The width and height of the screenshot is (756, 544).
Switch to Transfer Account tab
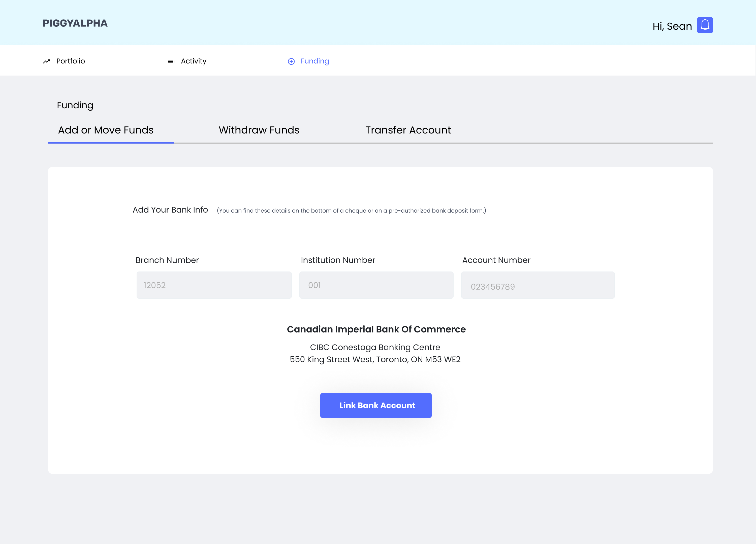click(408, 130)
